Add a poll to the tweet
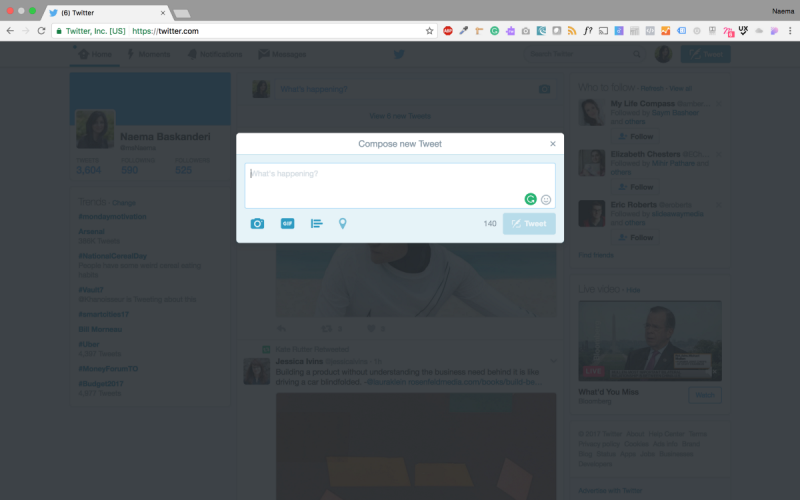 (x=316, y=223)
